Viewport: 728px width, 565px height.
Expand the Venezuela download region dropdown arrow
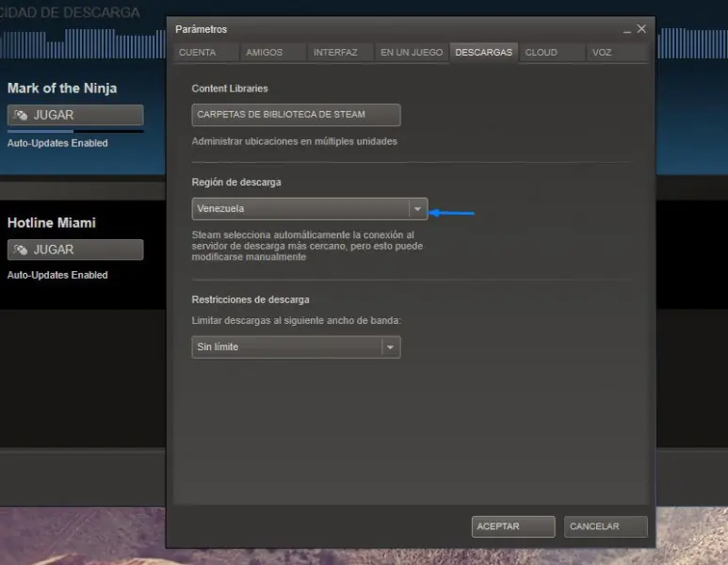[x=418, y=209]
